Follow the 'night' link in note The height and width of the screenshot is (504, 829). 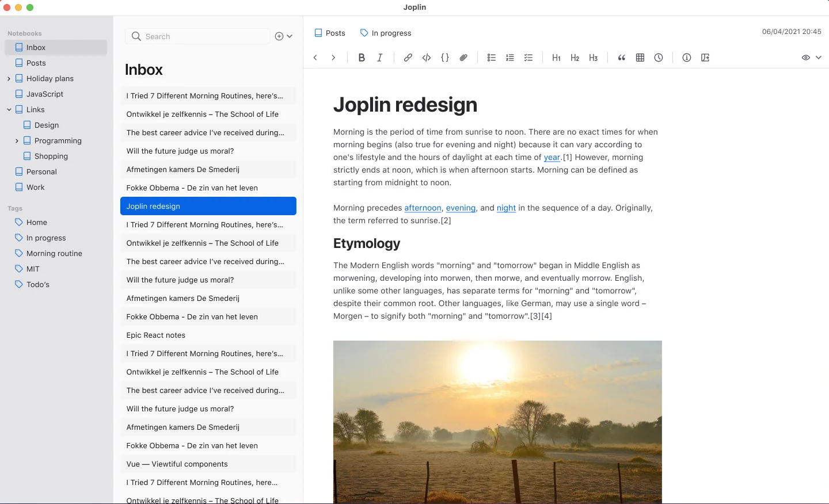click(x=506, y=208)
